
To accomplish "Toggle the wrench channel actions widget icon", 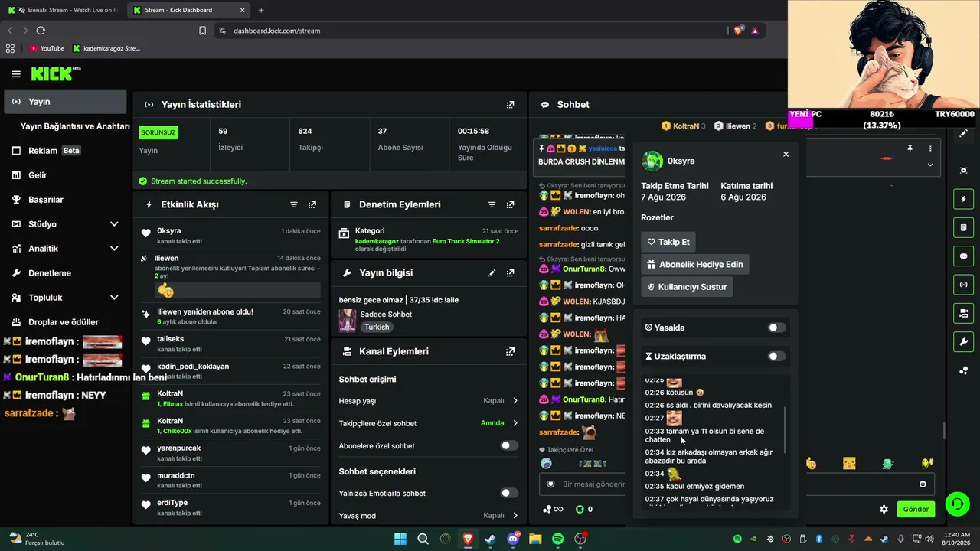I will click(x=964, y=341).
